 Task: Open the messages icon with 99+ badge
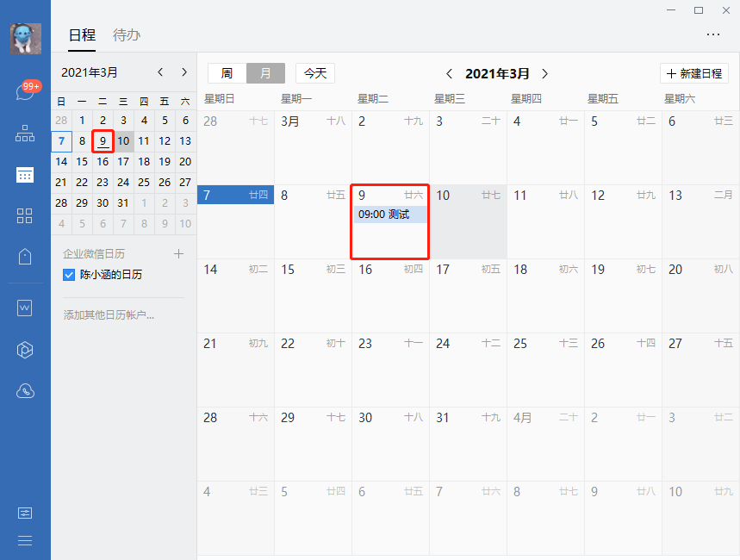[x=25, y=92]
